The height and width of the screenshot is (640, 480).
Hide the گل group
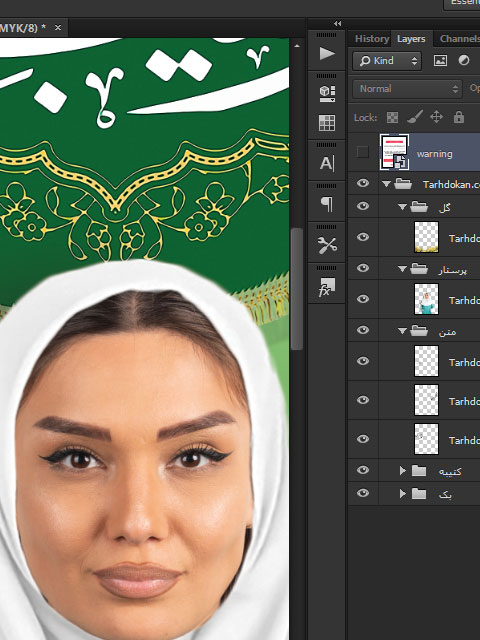click(x=363, y=206)
